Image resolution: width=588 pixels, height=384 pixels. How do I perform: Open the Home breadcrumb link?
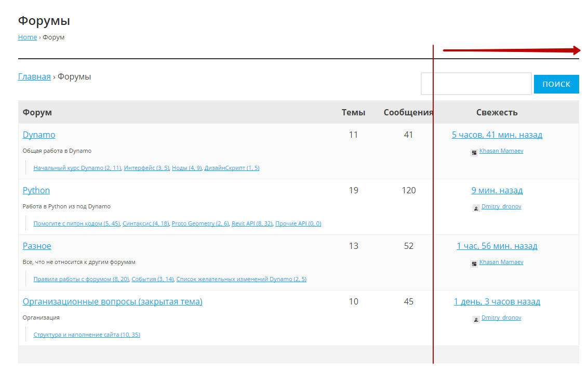coord(28,37)
